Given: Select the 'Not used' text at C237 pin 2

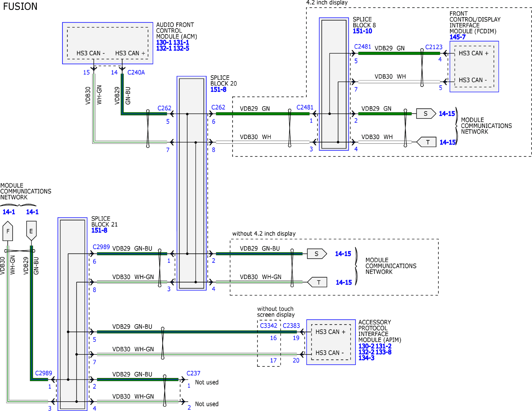Looking at the screenshot, I should (207, 404).
